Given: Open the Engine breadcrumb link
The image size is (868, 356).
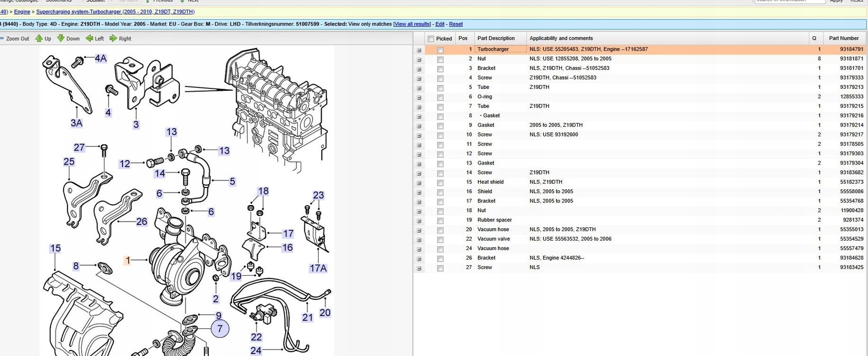Looking at the screenshot, I should pos(22,12).
